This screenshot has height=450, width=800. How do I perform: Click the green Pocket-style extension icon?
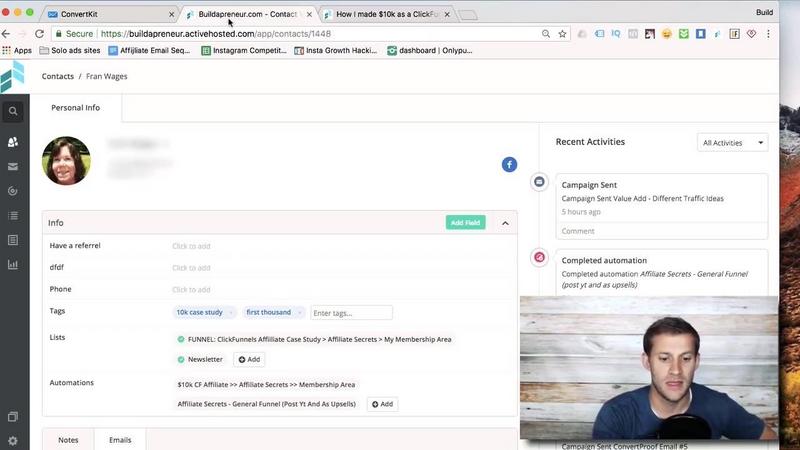[x=684, y=34]
